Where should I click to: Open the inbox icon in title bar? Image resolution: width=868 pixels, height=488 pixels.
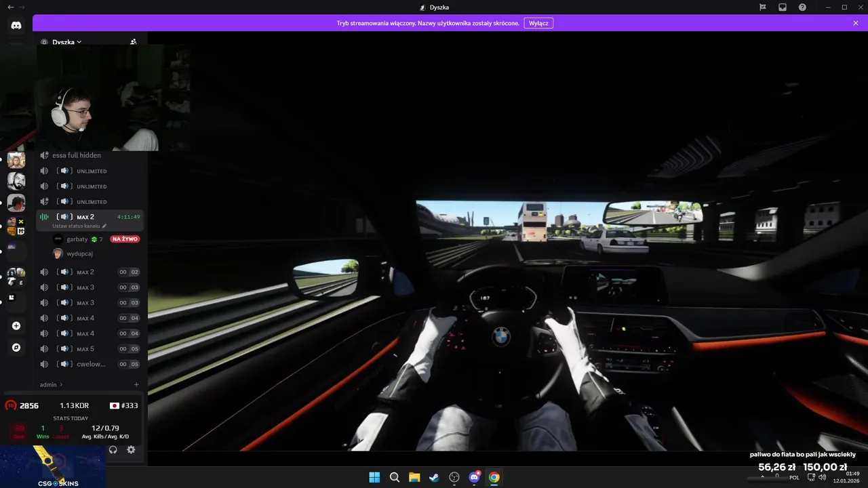point(783,7)
